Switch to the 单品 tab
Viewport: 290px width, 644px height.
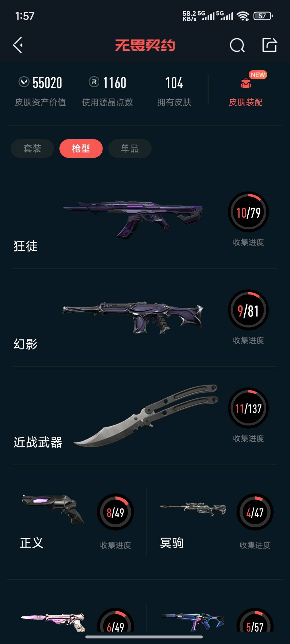tap(130, 148)
